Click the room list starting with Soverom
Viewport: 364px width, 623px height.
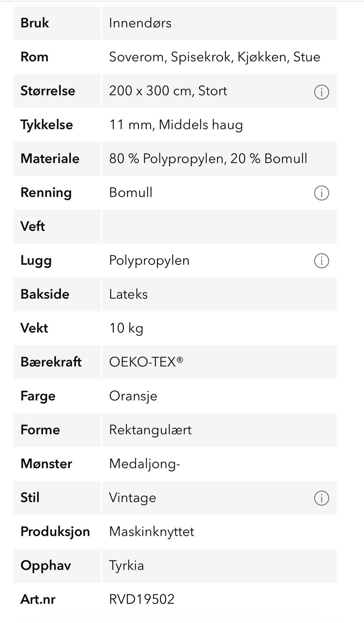214,57
